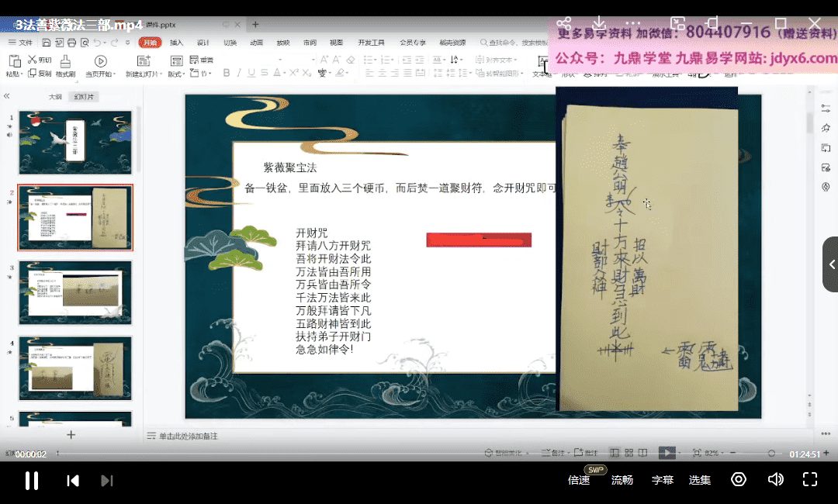
Task: Toggle subtitles with 字幕 button
Action: (662, 480)
